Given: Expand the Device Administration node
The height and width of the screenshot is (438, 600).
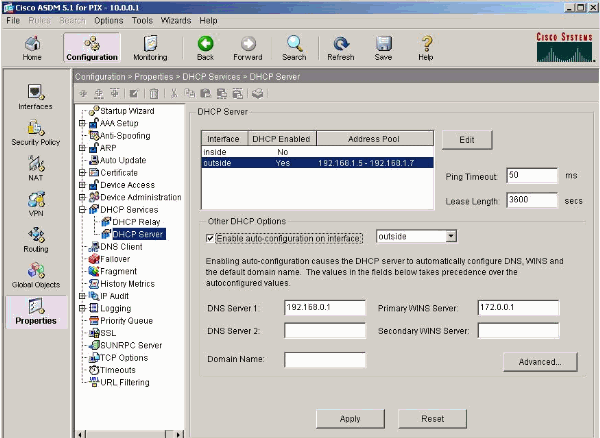Looking at the screenshot, I should pos(82,197).
